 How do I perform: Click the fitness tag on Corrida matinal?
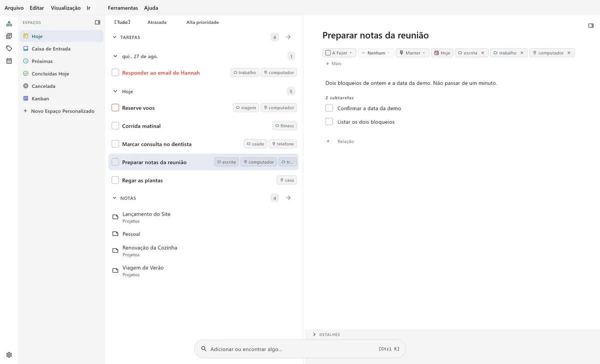click(x=284, y=126)
